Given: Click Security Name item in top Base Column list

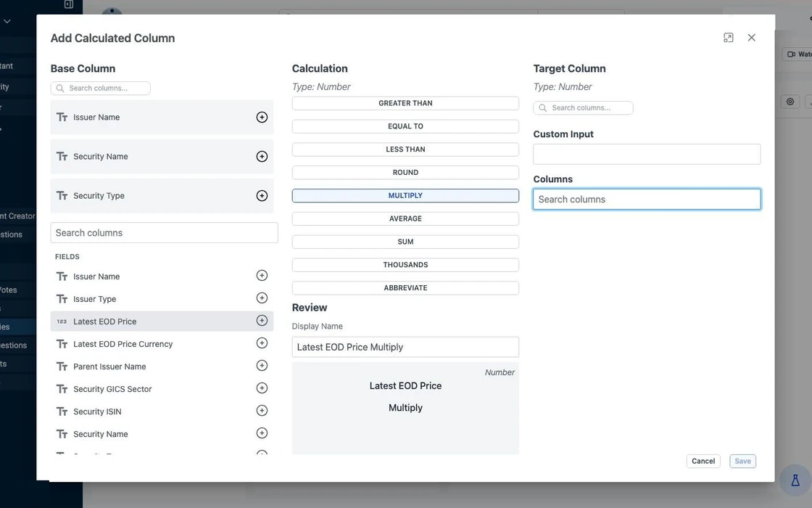Looking at the screenshot, I should click(x=162, y=157).
